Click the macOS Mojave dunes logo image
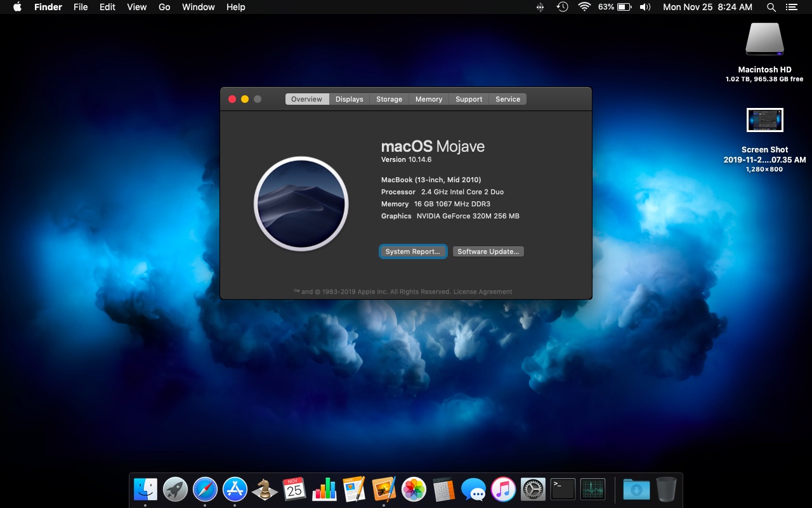Screen dimensions: 812x508 [x=301, y=204]
